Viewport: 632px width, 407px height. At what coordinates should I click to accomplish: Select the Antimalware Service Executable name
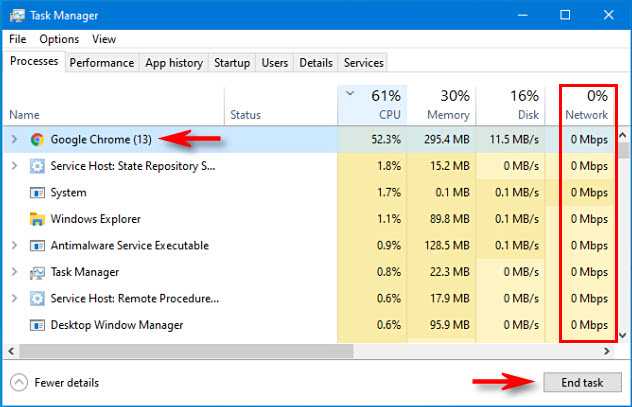pyautogui.click(x=129, y=245)
